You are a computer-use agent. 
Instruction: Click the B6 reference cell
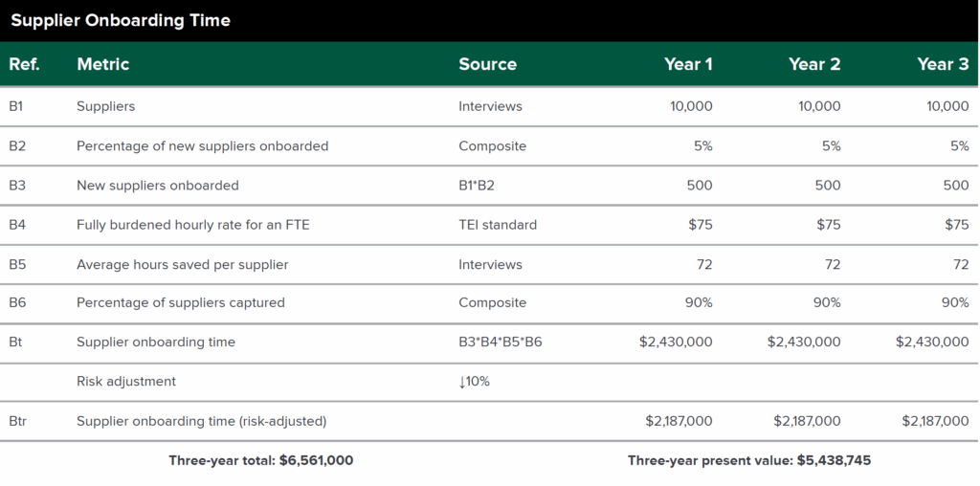click(x=17, y=303)
